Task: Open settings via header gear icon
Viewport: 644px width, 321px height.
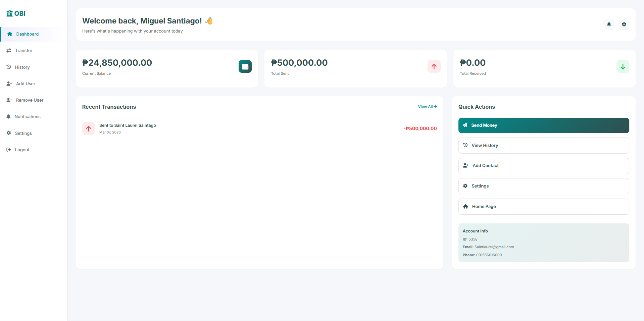Action: 624,24
